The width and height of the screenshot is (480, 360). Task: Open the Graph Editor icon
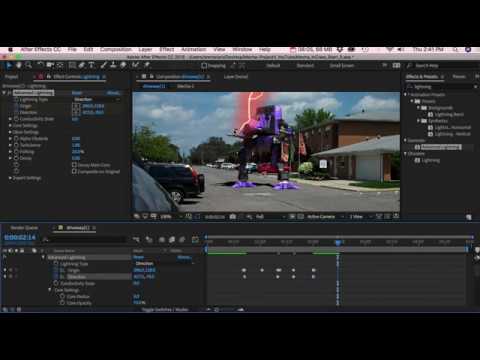pyautogui.click(x=195, y=239)
